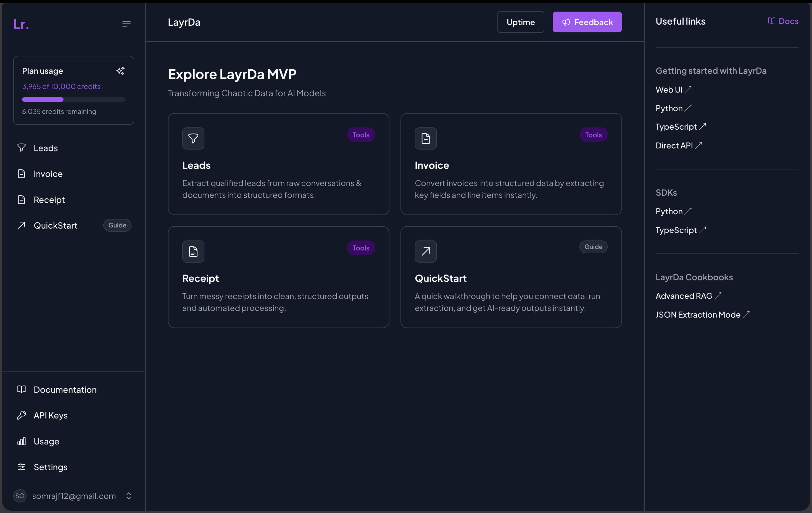The image size is (812, 513).
Task: Open Documentation from the sidebar
Action: tap(65, 389)
